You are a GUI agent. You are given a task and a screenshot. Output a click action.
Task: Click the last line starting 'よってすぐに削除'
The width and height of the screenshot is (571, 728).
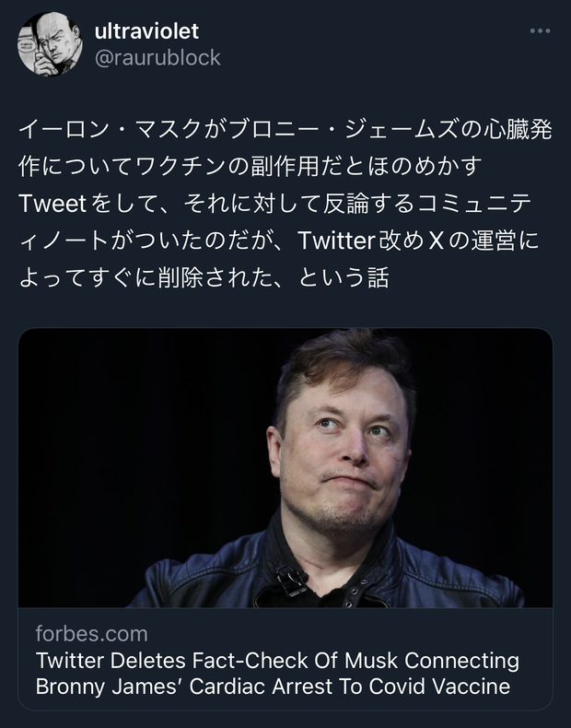pos(203,276)
